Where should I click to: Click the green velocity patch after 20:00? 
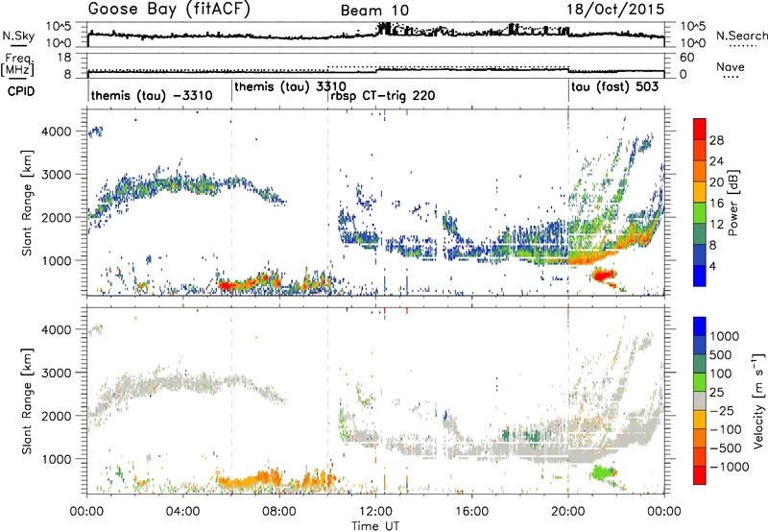click(x=602, y=472)
